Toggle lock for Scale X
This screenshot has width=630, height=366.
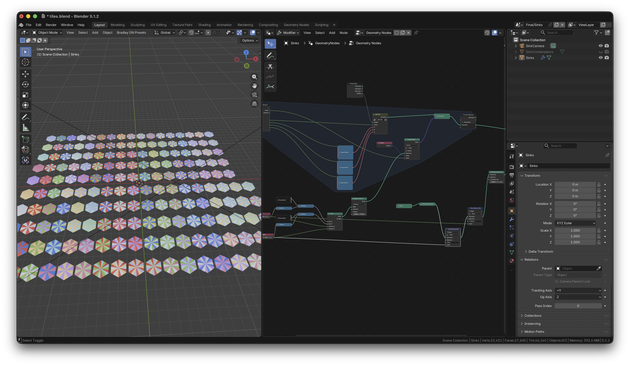click(599, 231)
